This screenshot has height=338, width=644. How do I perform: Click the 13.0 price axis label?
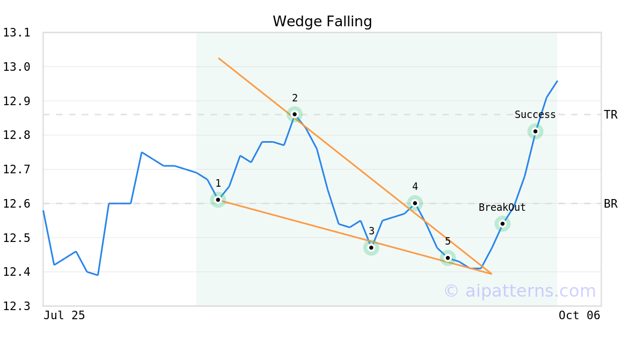(17, 67)
